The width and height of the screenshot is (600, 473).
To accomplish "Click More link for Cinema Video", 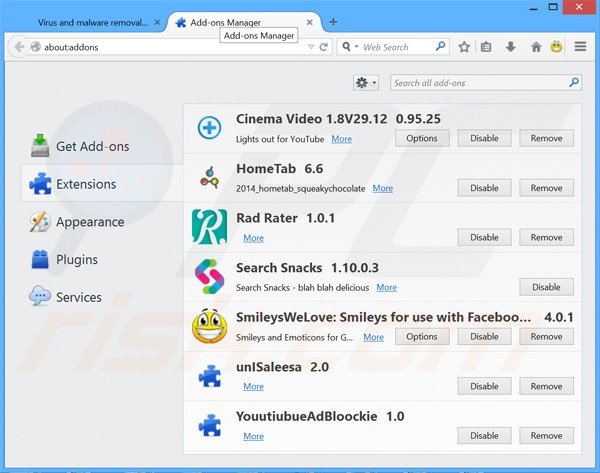I will tap(341, 139).
